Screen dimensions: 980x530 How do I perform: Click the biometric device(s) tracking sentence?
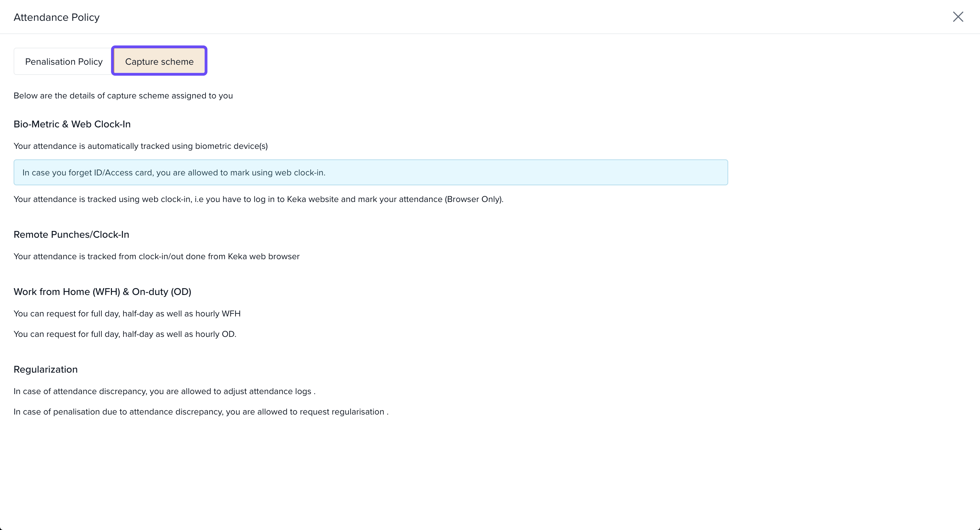(x=141, y=146)
